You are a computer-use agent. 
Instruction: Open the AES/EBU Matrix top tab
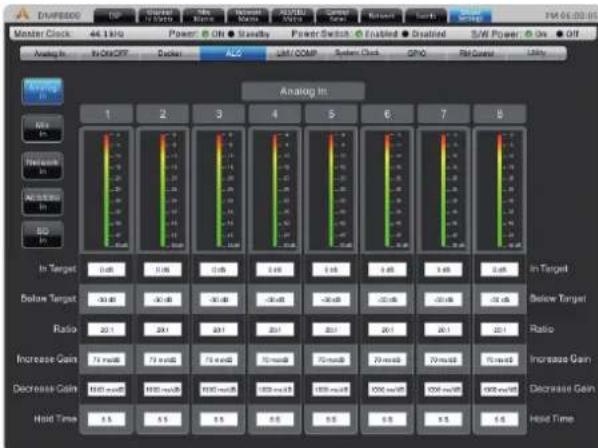292,16
